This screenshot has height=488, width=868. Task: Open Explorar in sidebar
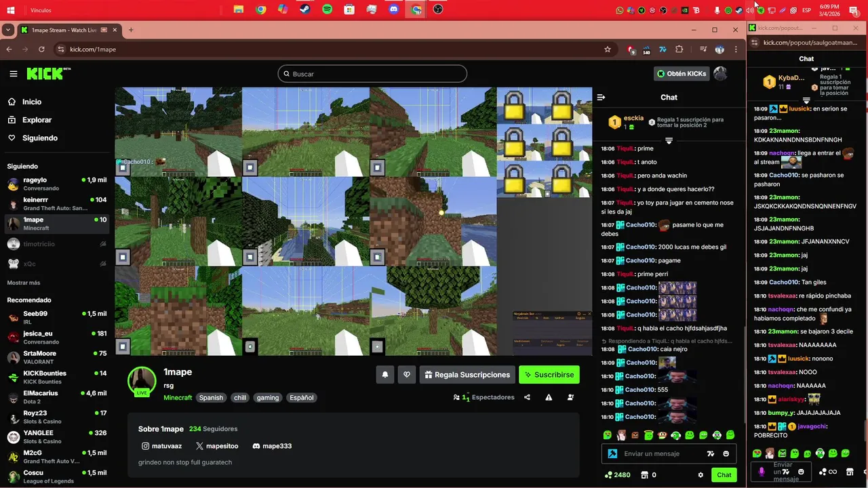point(37,120)
